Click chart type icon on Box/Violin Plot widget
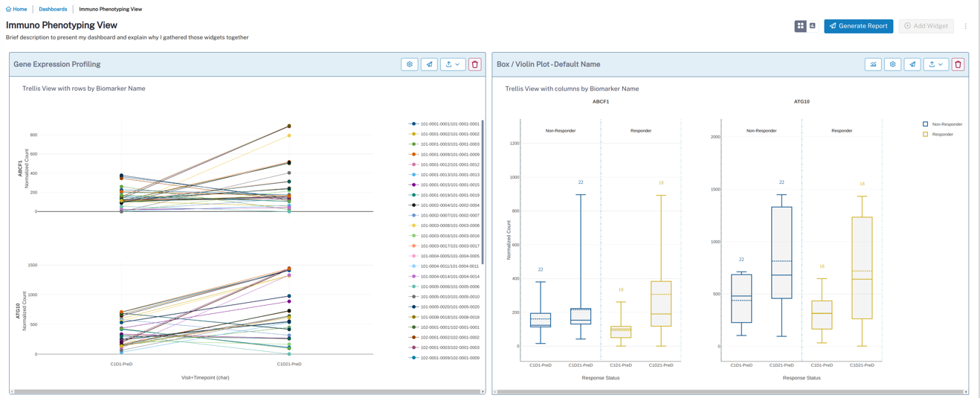The image size is (980, 398). tap(873, 65)
